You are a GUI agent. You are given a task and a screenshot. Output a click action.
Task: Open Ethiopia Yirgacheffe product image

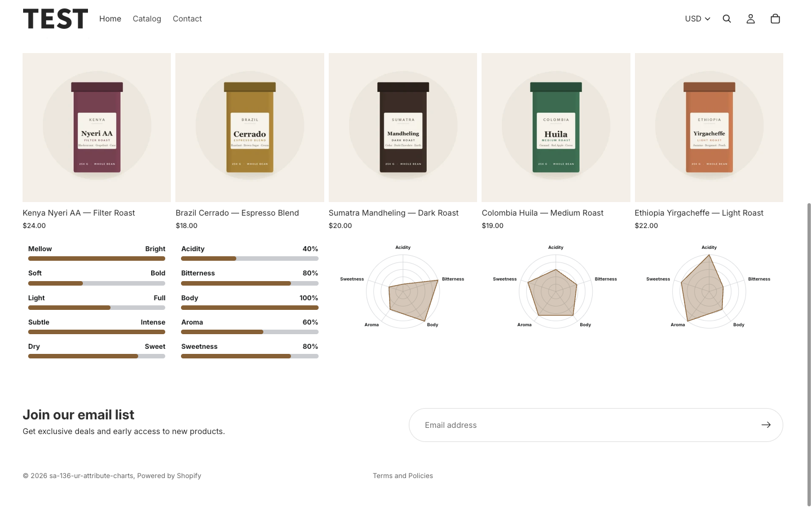[x=709, y=128]
